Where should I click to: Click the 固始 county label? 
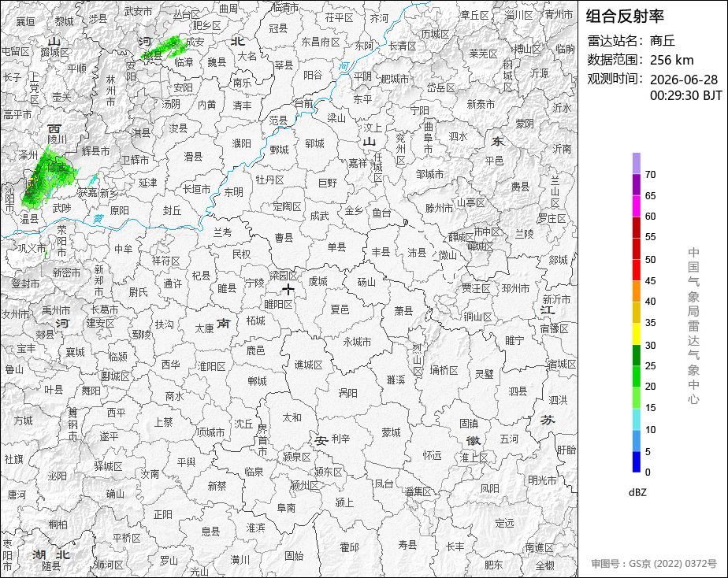point(294,555)
